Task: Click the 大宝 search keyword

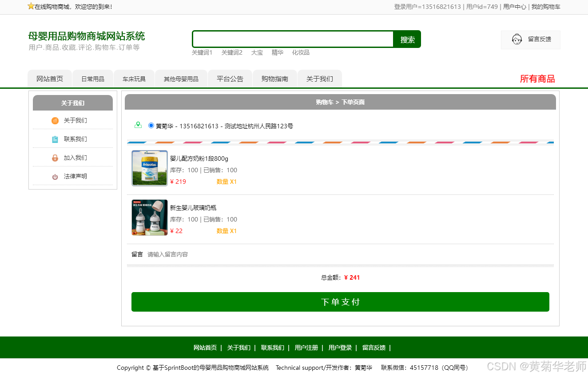Action: [x=257, y=52]
